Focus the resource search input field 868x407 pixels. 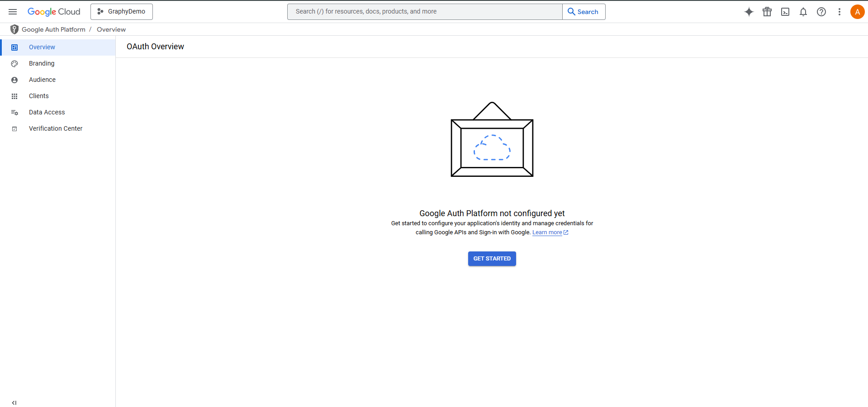pos(424,12)
